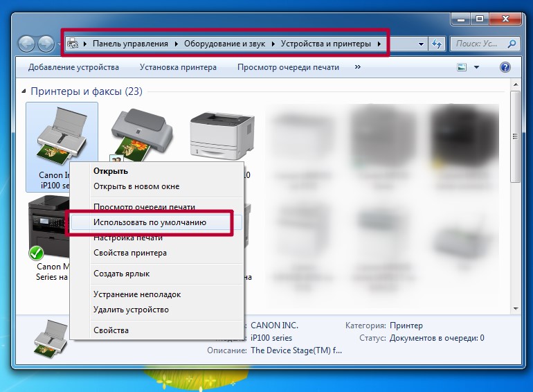Viewport: 533px width, 392px height.
Task: Click the scrollbar down arrow
Action: pyautogui.click(x=516, y=309)
